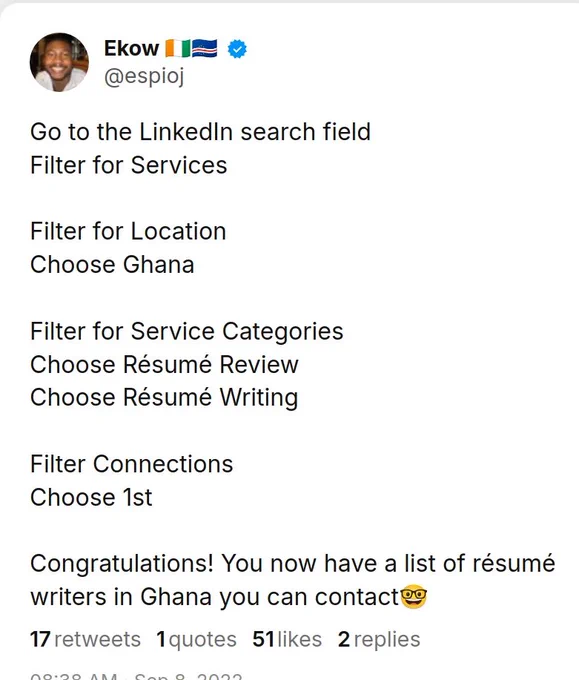Click the orange-white-green flag emoji

[x=178, y=48]
